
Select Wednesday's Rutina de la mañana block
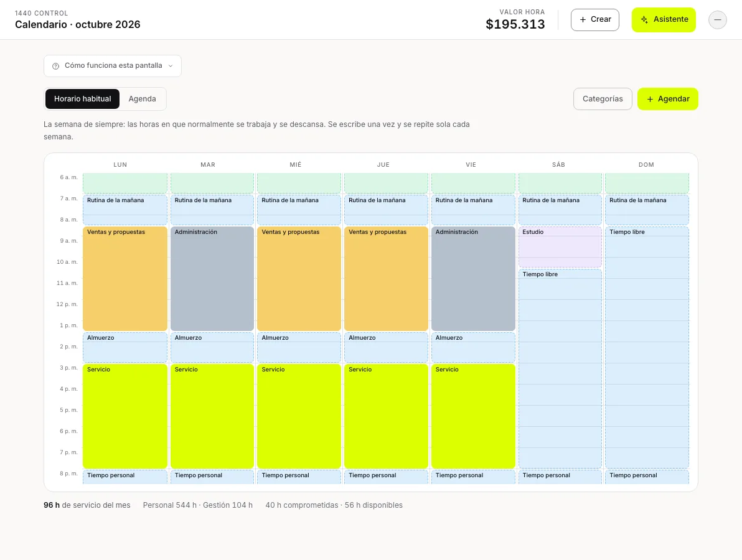(299, 210)
